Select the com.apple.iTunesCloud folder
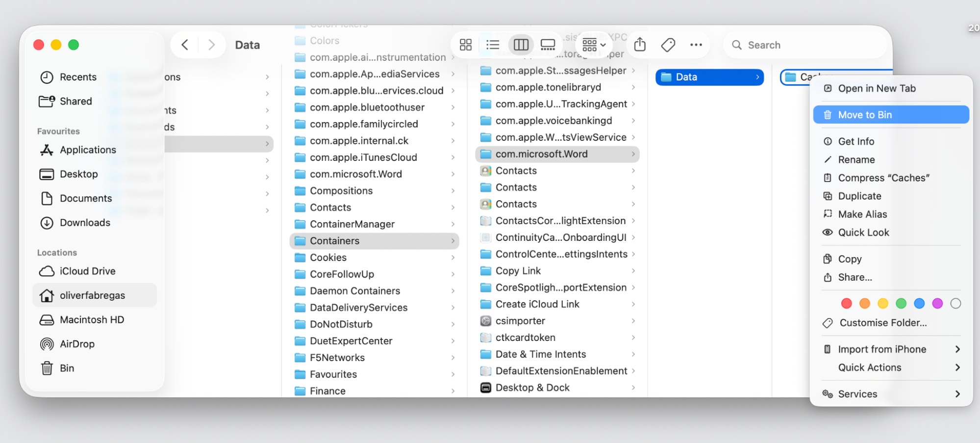Image resolution: width=980 pixels, height=443 pixels. click(374, 157)
